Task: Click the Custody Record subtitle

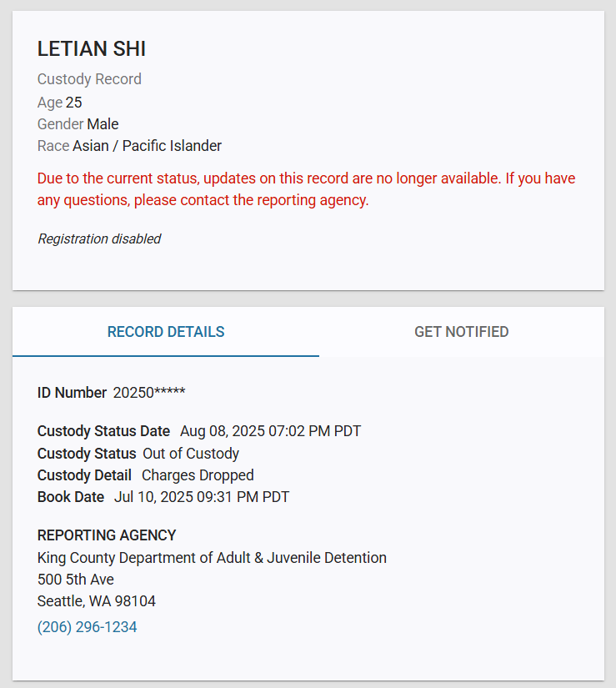Action: click(89, 79)
